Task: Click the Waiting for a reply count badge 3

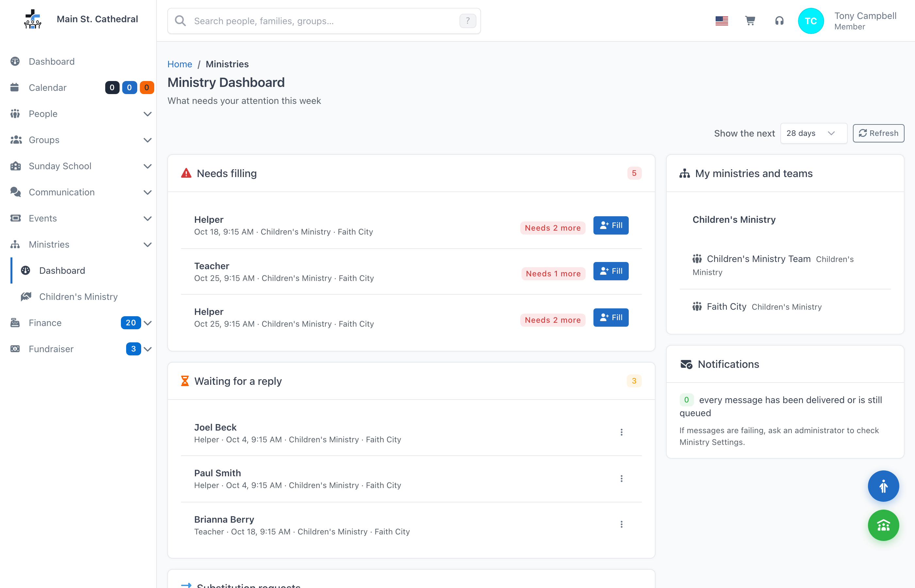Action: (634, 381)
